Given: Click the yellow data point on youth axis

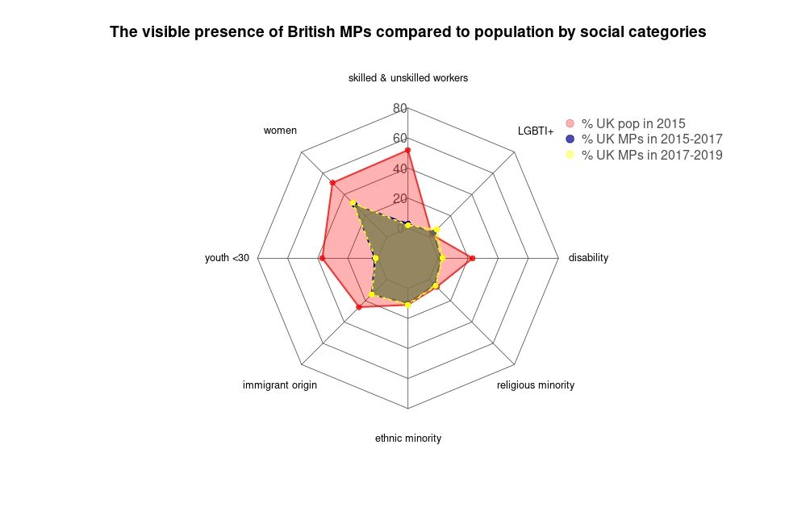Looking at the screenshot, I should coord(376,258).
